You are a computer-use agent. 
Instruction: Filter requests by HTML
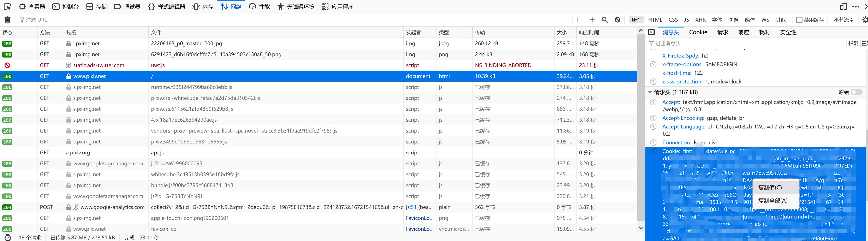tap(655, 20)
